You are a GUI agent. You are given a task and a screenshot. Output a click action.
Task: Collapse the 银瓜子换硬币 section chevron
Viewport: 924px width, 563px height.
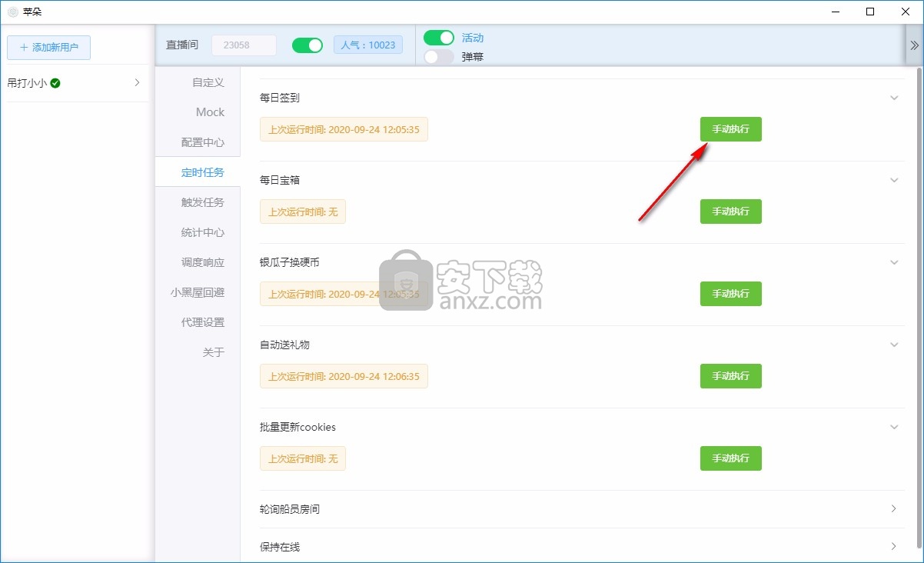click(894, 262)
